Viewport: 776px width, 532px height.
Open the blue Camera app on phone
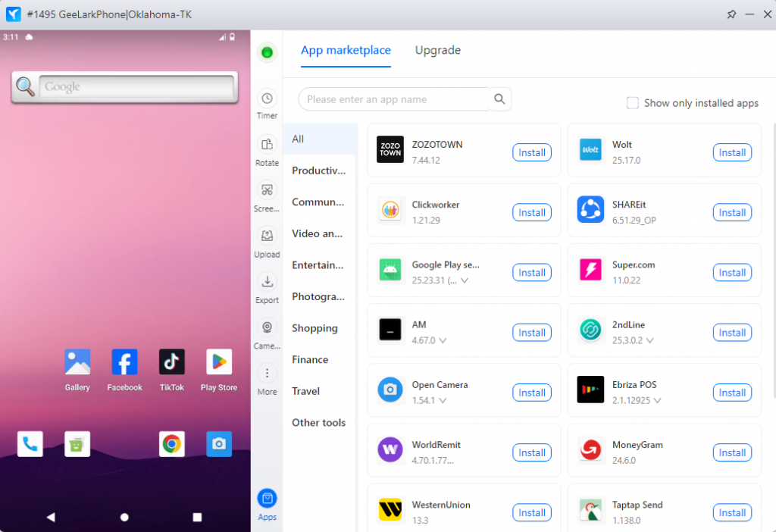coord(219,444)
